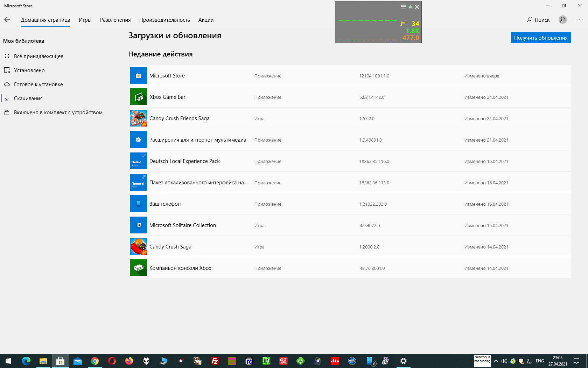Click the Xbox Game Bar app icon
Screen dimensions: 588x368
(138, 97)
